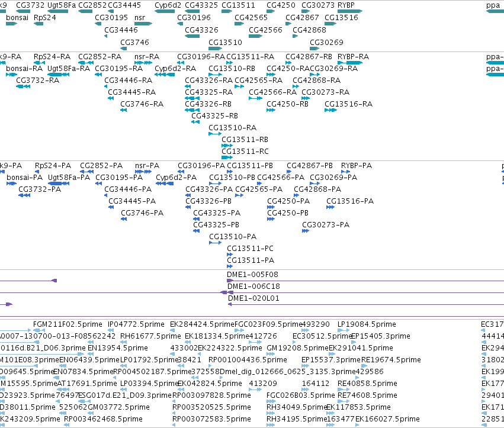Click the CG3746 gene label

134,43
